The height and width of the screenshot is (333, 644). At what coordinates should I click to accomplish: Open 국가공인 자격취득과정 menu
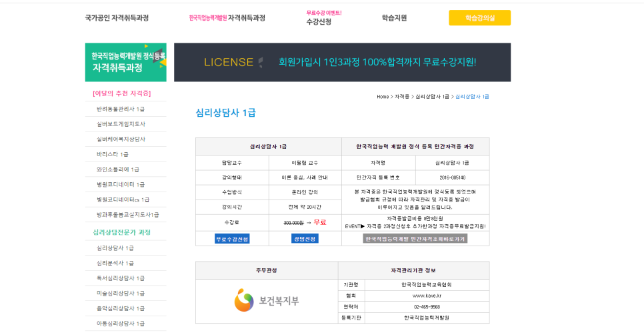[x=117, y=18]
